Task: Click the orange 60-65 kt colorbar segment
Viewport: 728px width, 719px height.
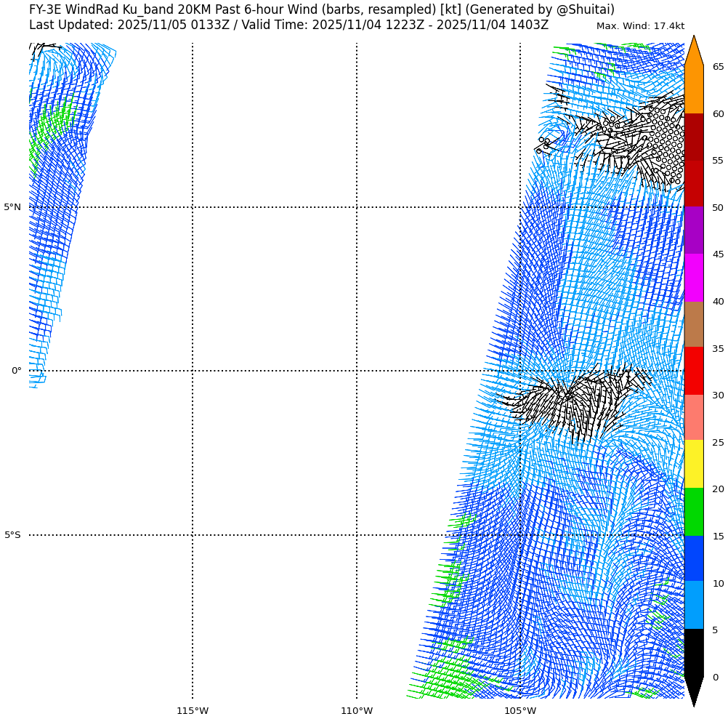Action: click(x=694, y=90)
